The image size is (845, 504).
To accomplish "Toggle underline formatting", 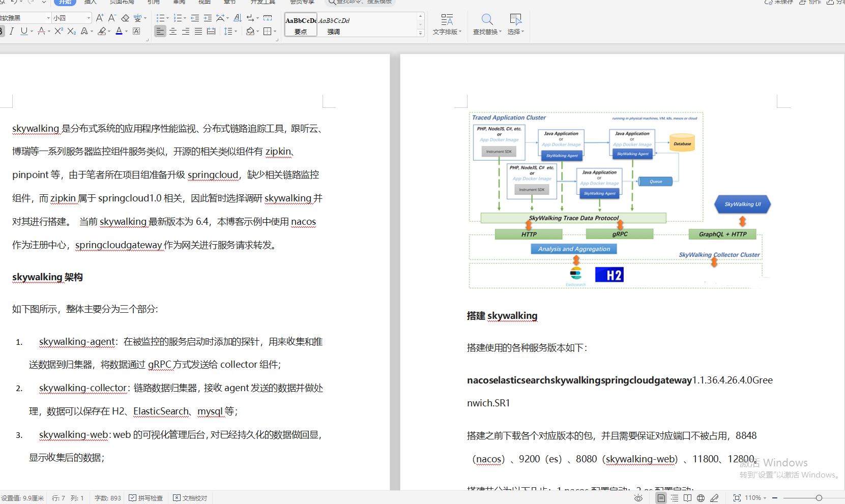I will pos(24,32).
